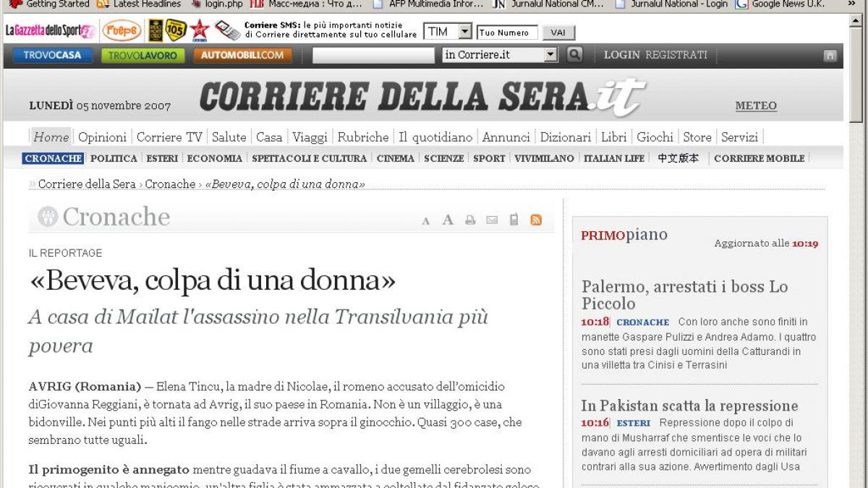The width and height of the screenshot is (868, 488).
Task: Open the ITALIAN LIFE section tab
Action: click(x=614, y=158)
